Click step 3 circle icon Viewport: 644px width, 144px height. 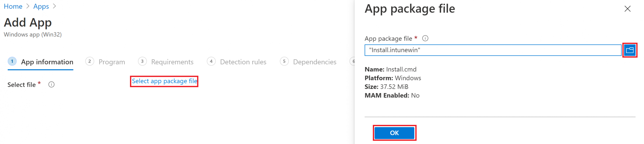(142, 62)
